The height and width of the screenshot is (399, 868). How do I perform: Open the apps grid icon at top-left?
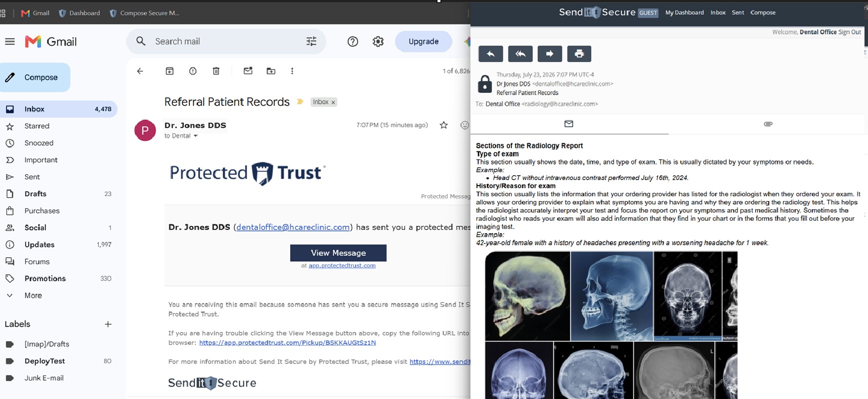[3, 13]
